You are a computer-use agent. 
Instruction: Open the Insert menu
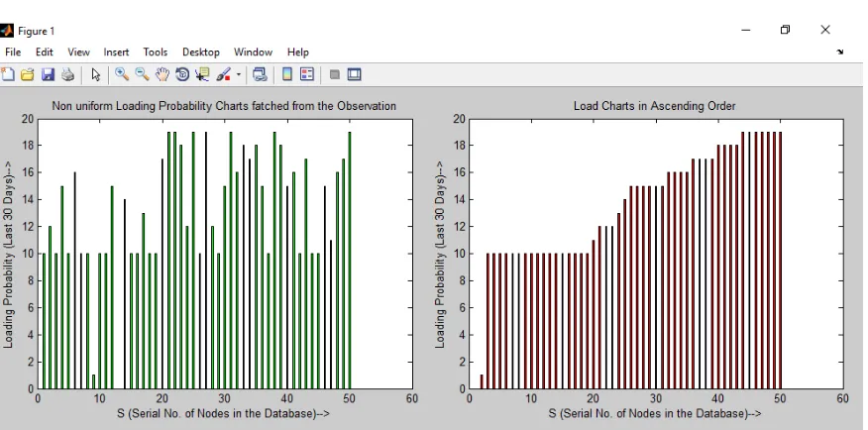[x=116, y=53]
